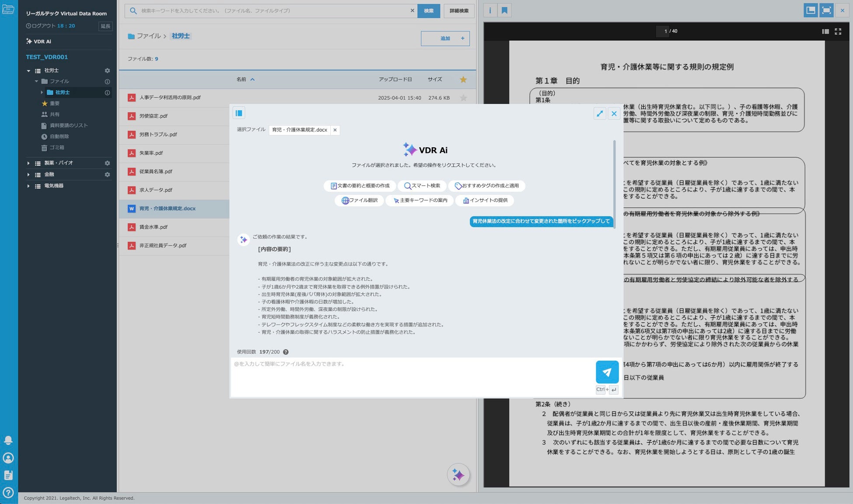Open the file info icon above viewer
Viewport: 853px width, 504px height.
490,10
